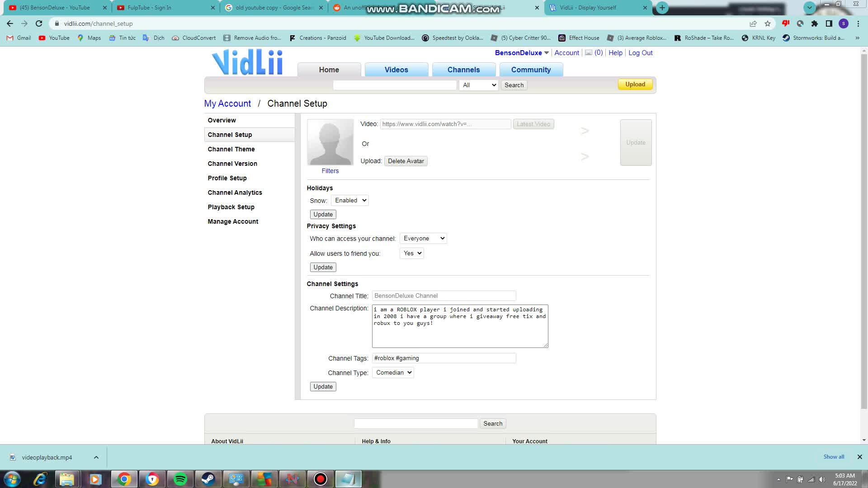Click the Bandicam recording icon in taskbar

[321, 479]
